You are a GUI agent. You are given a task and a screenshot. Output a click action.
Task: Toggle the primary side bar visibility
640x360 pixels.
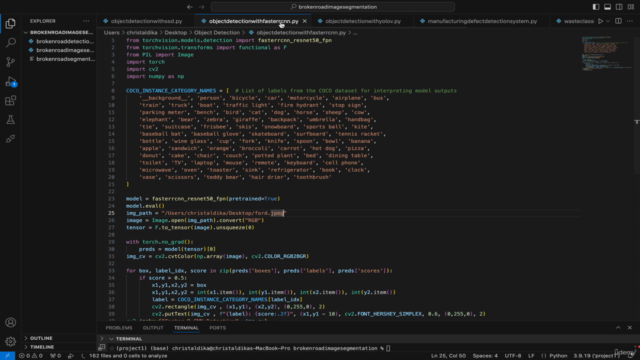point(596,7)
